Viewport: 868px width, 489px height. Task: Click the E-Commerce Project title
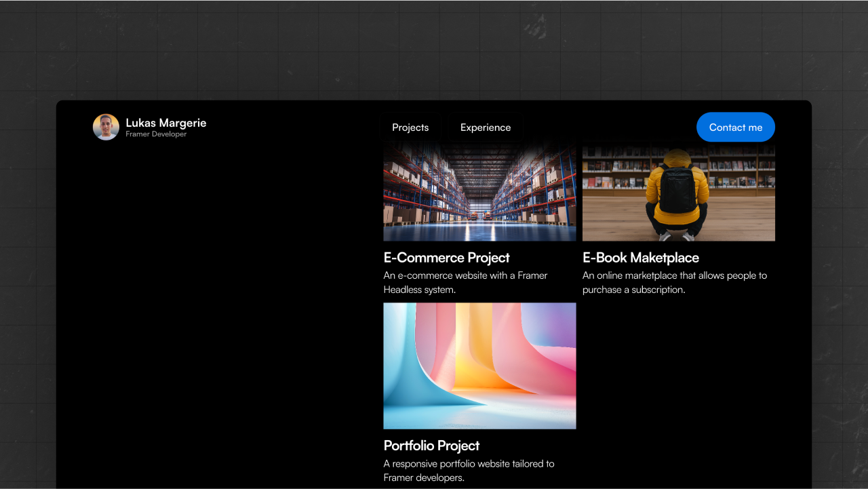446,258
